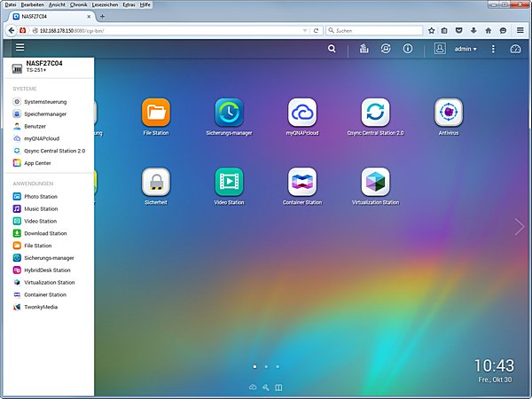Open the hamburger main menu
This screenshot has width=532, height=399.
pos(20,47)
